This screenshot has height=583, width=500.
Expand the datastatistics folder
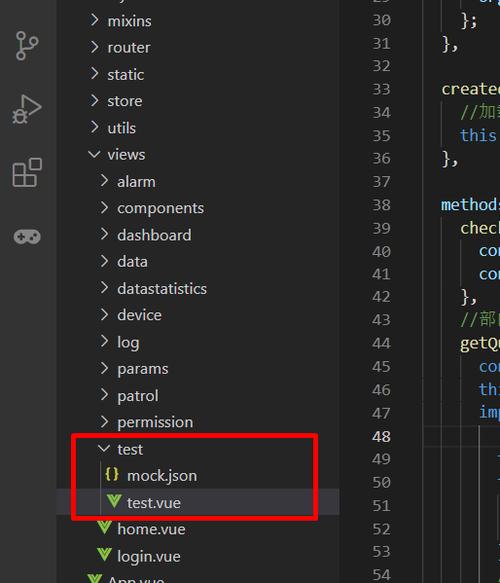162,289
